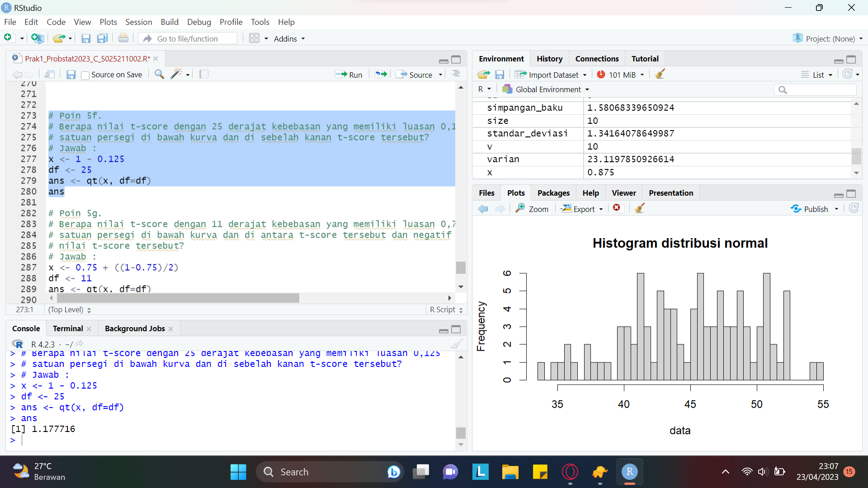Zoom the histogram plot
This screenshot has width=868, height=488.
coord(532,209)
